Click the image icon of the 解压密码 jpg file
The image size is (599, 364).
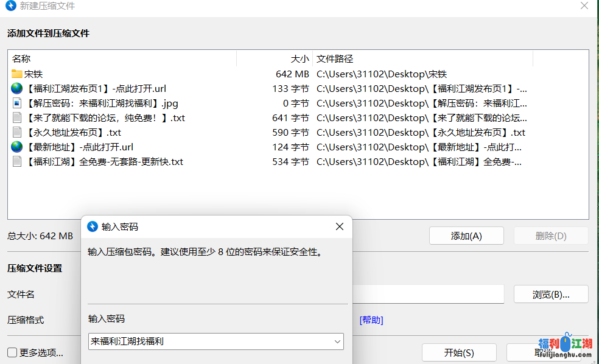(17, 103)
